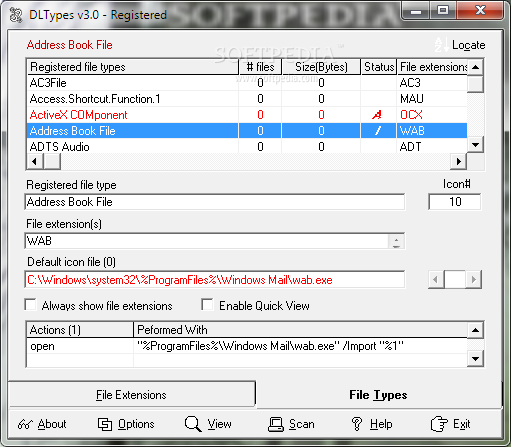Screen dimensions: 511x447
Task: Click the File extension(s) WAB field
Action: point(207,241)
